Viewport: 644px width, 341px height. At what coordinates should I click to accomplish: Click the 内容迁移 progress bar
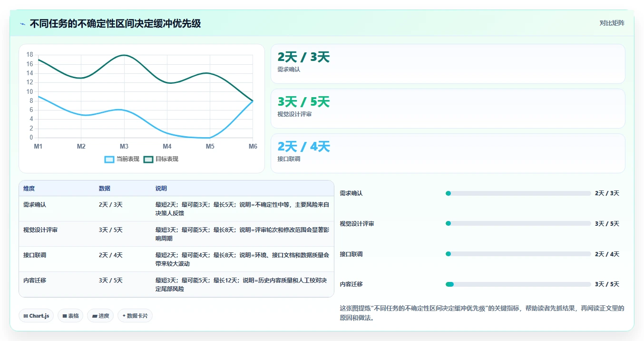click(x=518, y=284)
